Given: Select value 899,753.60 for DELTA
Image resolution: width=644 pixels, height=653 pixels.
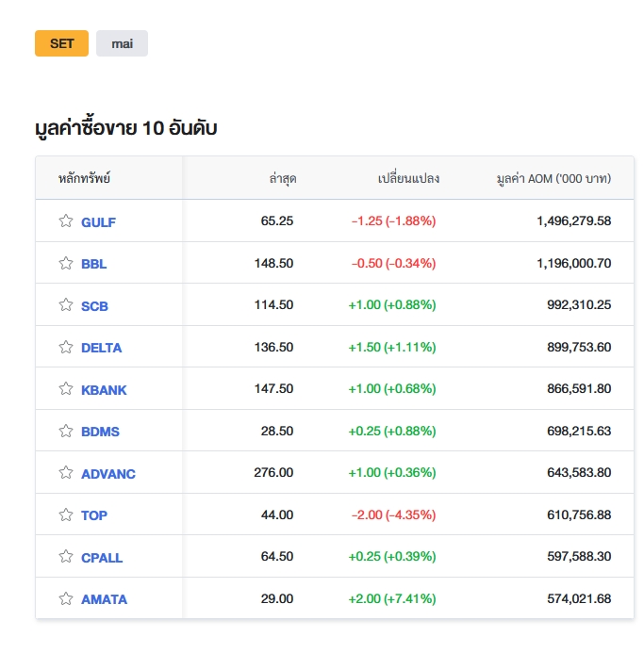Looking at the screenshot, I should click(579, 347).
